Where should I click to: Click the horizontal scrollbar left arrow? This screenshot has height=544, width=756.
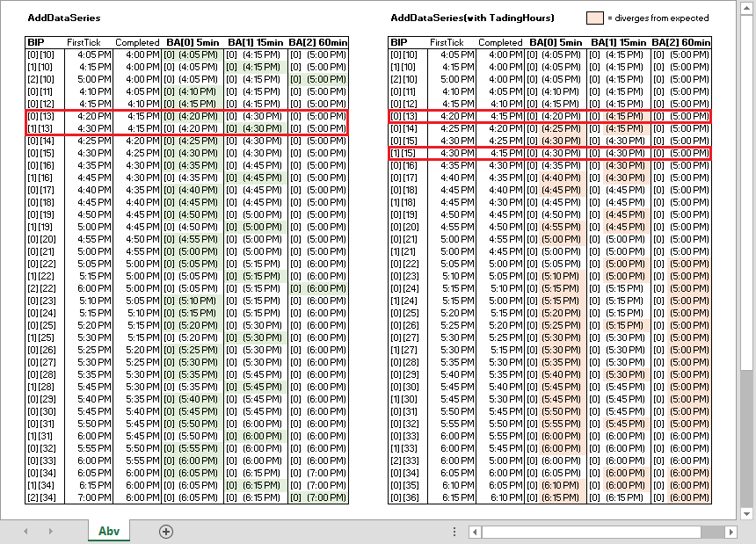475,532
